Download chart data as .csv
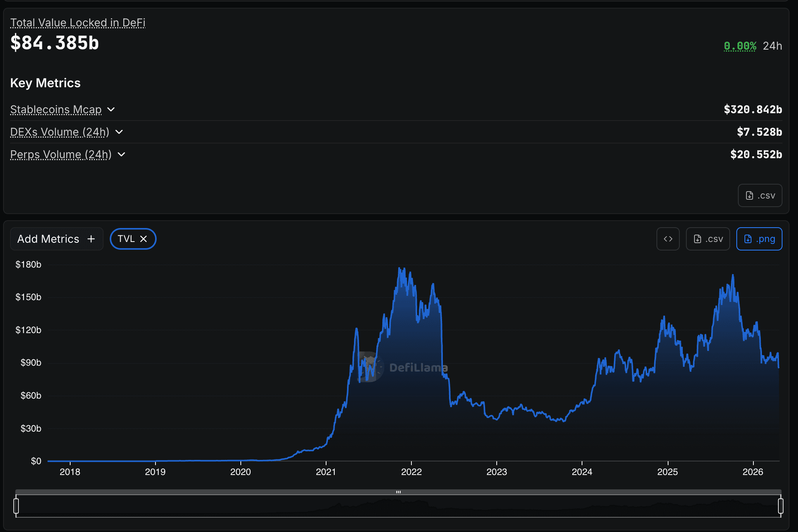 pos(708,239)
